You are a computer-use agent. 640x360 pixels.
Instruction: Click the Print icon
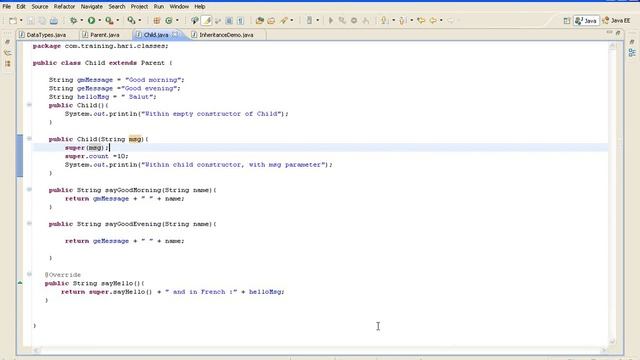click(53, 20)
